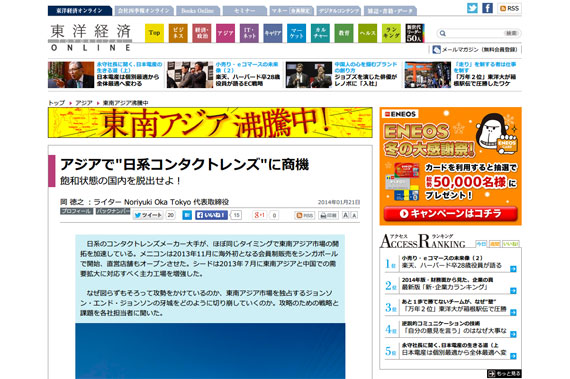Click the トップ breadcrumb link

tap(56, 103)
